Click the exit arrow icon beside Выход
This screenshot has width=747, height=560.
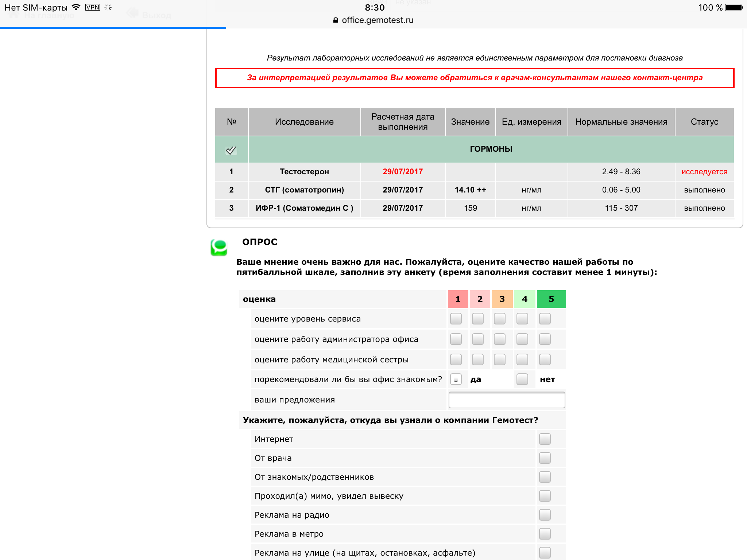click(133, 14)
